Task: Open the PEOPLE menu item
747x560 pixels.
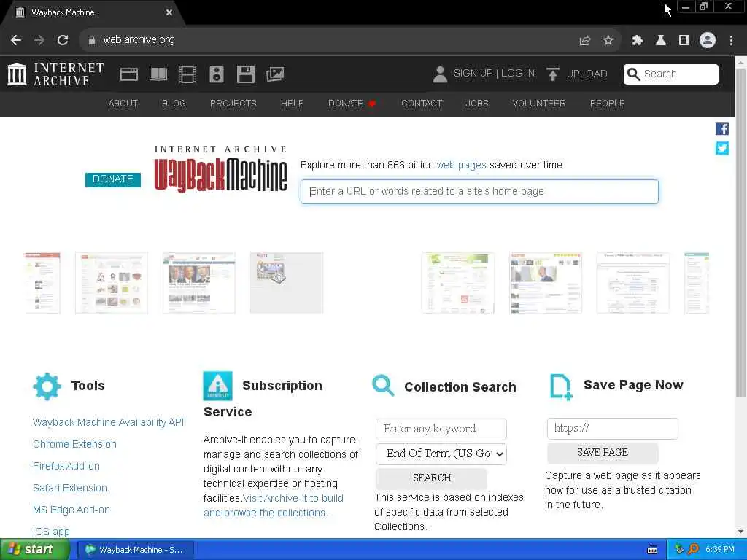Action: point(608,104)
